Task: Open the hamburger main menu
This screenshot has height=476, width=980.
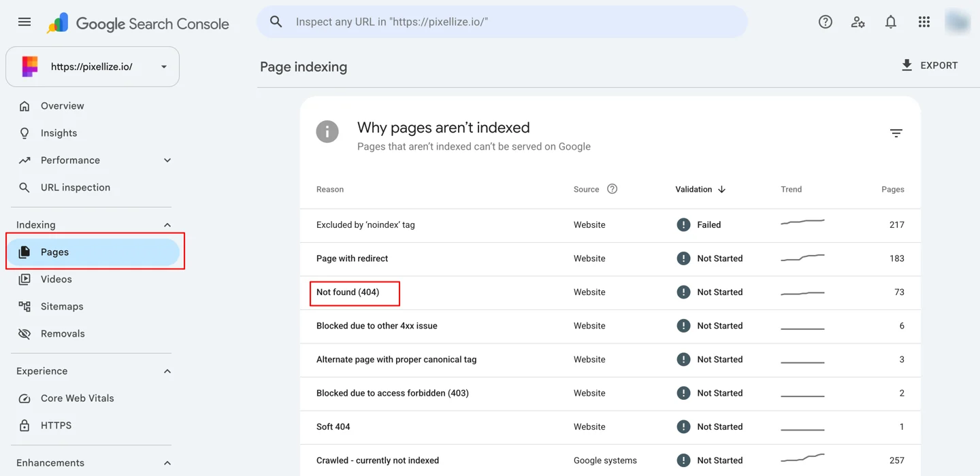Action: (24, 22)
